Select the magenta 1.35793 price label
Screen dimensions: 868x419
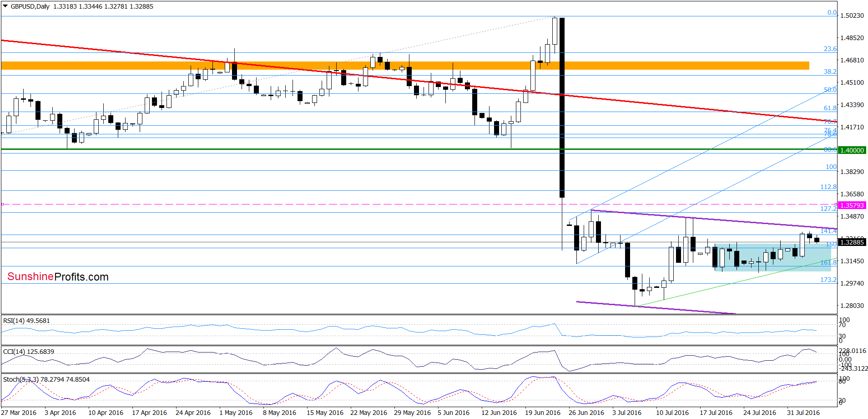(852, 205)
